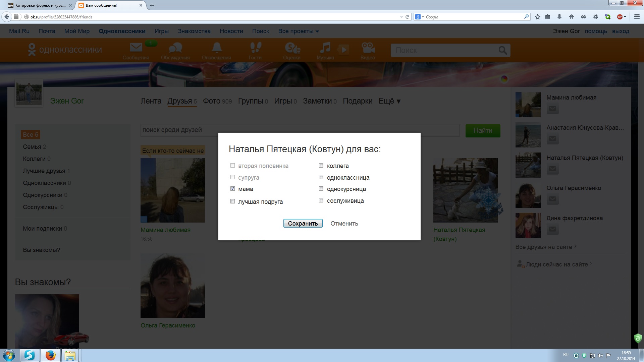644x362 pixels.
Task: Expand the Ещё profile menu
Action: (389, 101)
